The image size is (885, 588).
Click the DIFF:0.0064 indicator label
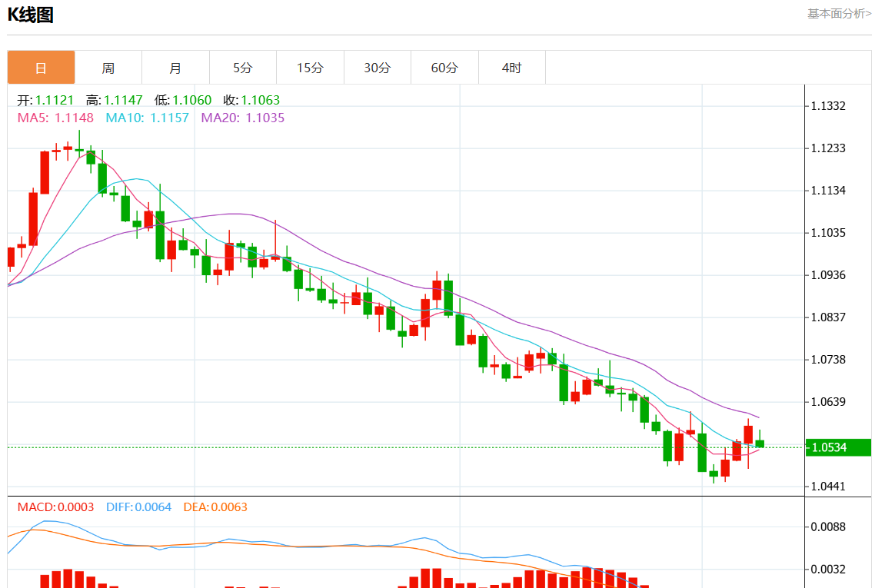139,507
